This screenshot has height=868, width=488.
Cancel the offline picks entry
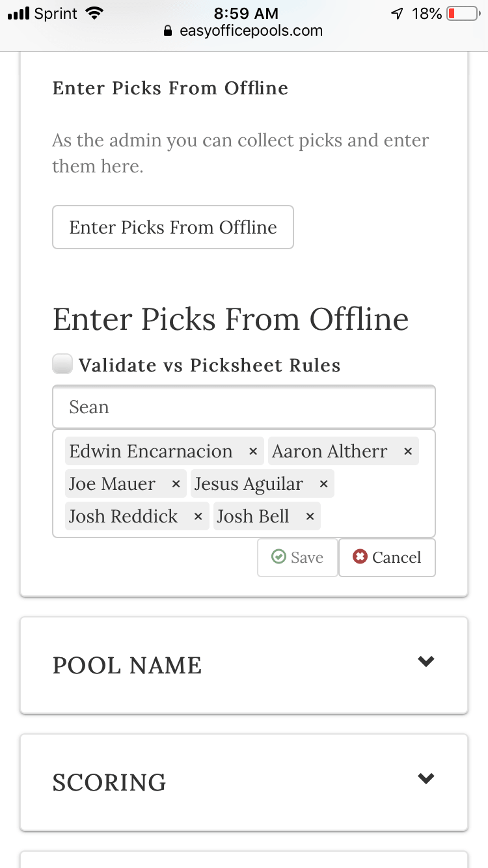[x=387, y=558]
